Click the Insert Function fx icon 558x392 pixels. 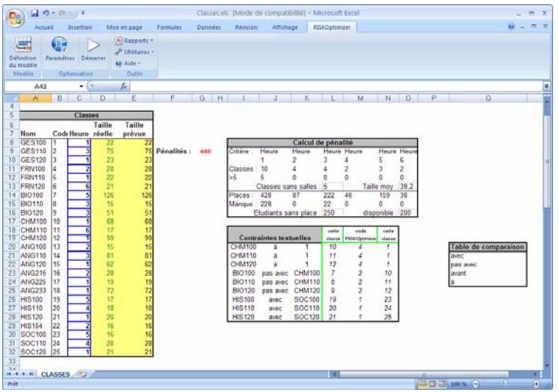coord(124,86)
